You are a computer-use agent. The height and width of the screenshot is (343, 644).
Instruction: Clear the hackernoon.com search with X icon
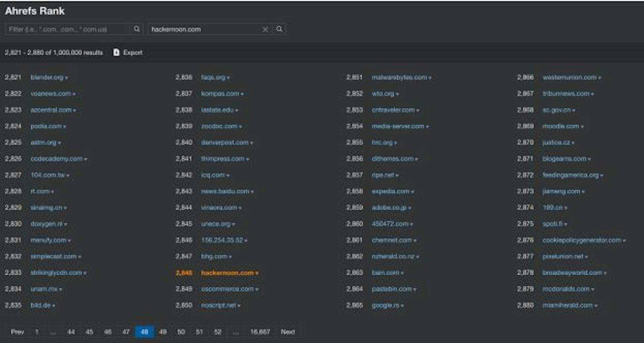[265, 30]
